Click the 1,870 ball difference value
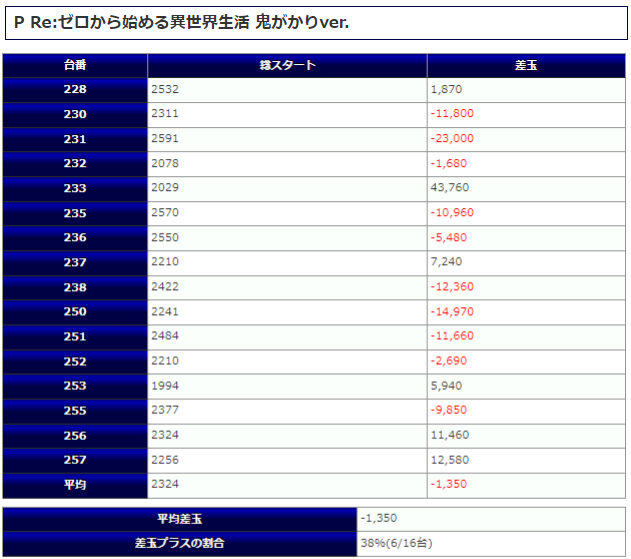This screenshot has height=559, width=631. (446, 89)
